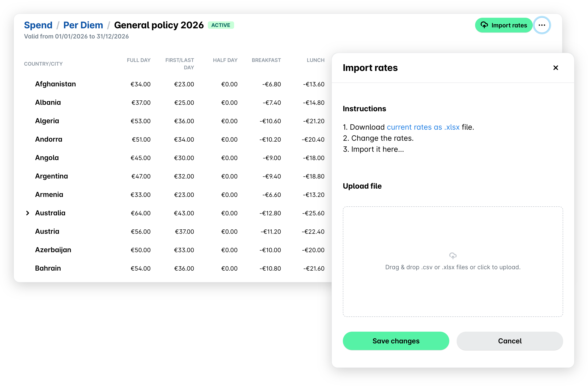Click Andorra's breakfast value -€10.20

[270, 140]
